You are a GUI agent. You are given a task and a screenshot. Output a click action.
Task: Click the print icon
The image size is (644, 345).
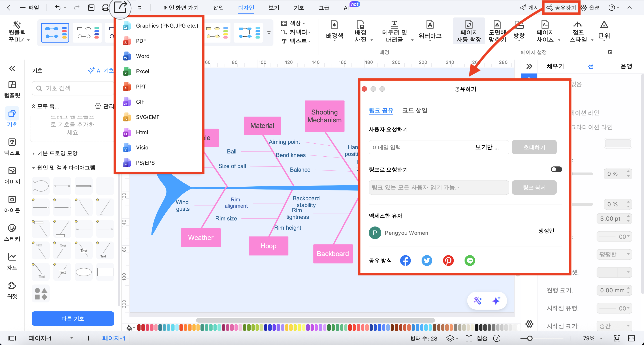coord(105,8)
